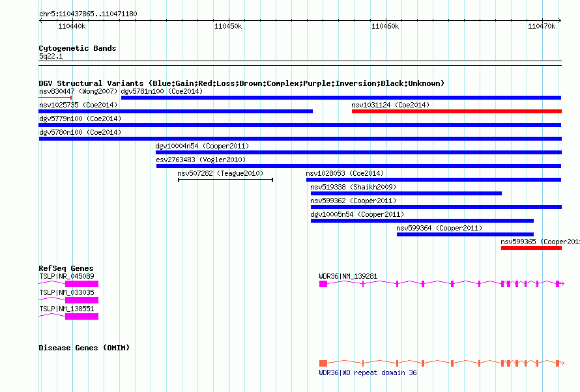Select the blue bar under dgv5779n100
580x392 pixels.
click(300, 125)
